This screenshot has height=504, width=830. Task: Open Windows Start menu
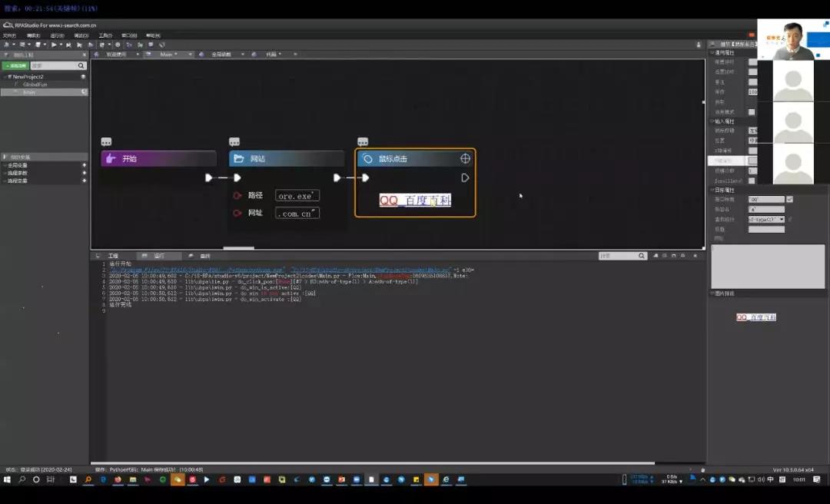click(7, 479)
